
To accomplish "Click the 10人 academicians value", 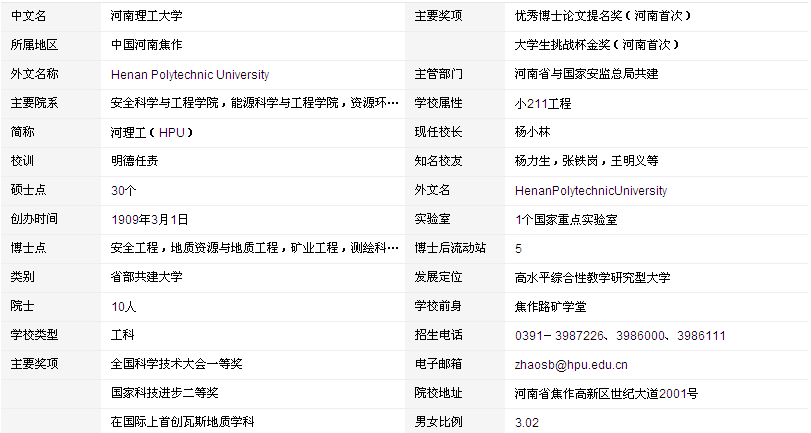I will coord(124,306).
